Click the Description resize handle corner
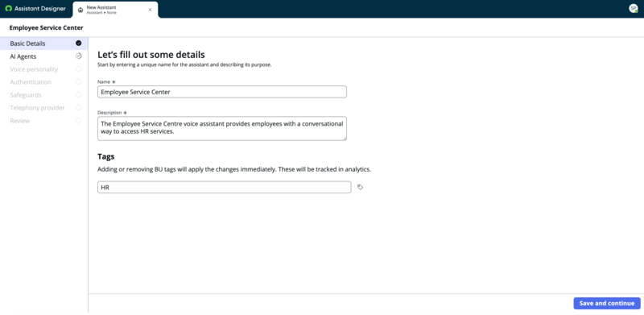Viewport: 644px width, 315px height. 345,139
